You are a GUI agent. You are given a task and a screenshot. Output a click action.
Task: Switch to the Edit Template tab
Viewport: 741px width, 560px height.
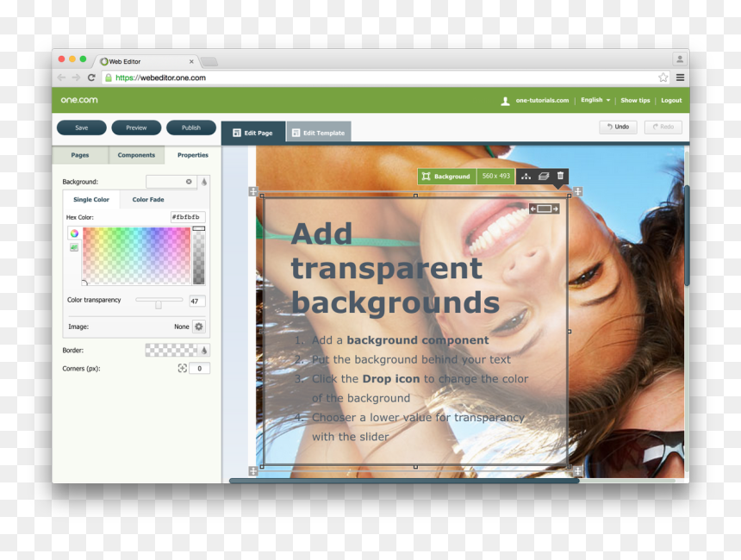point(319,133)
